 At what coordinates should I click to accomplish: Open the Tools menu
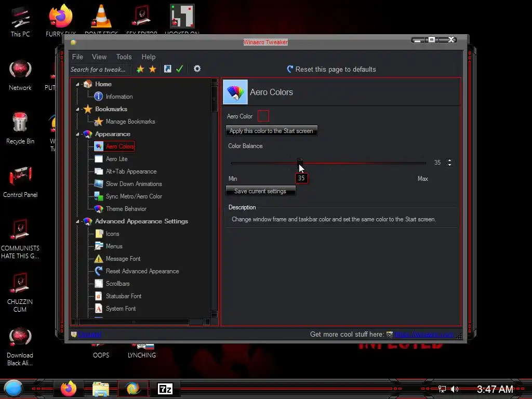pos(124,57)
